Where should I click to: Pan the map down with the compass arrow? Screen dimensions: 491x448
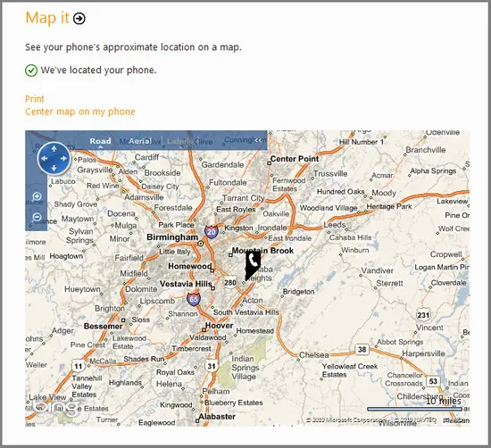pyautogui.click(x=54, y=169)
